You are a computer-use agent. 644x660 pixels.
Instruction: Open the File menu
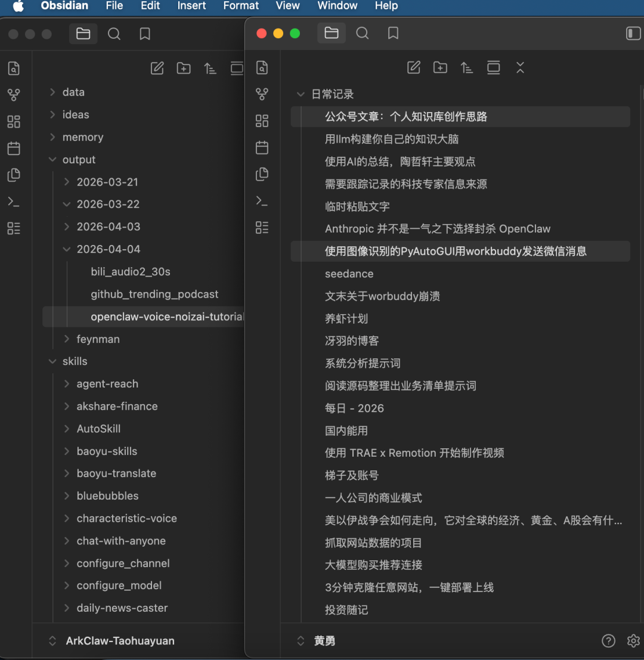tap(114, 6)
